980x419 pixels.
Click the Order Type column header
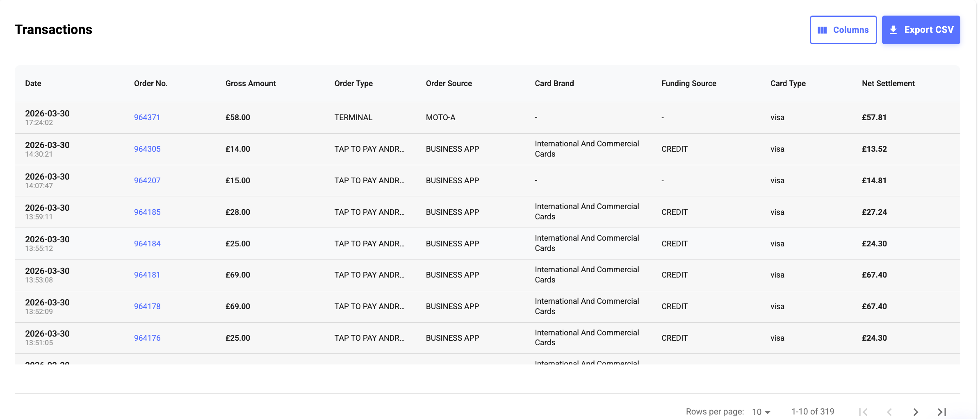point(353,84)
